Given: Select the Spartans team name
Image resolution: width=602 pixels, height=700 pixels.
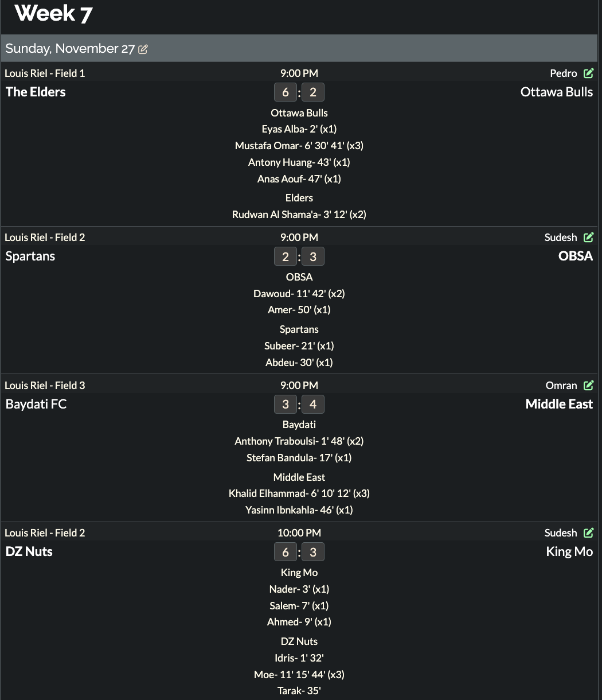Looking at the screenshot, I should point(30,256).
